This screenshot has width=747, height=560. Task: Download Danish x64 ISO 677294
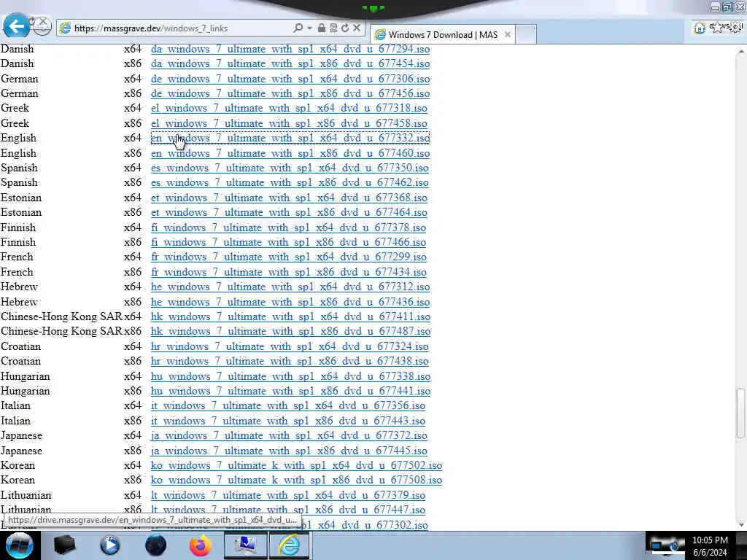[x=290, y=49]
